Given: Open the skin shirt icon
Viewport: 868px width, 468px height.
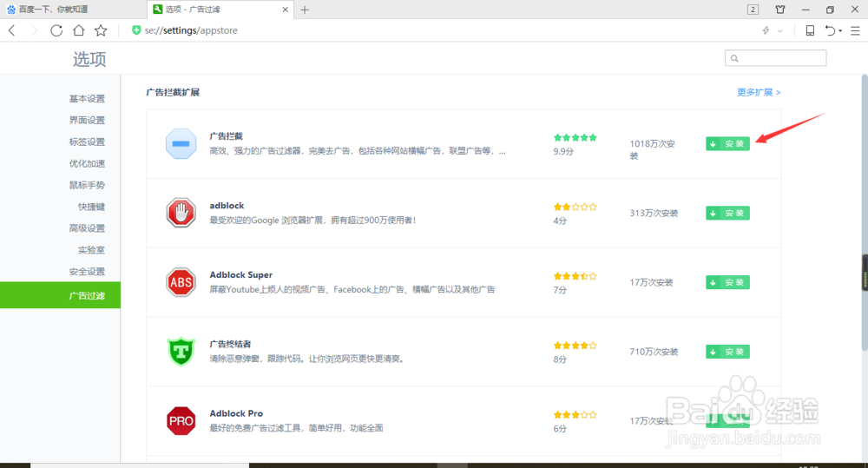Looking at the screenshot, I should point(780,10).
